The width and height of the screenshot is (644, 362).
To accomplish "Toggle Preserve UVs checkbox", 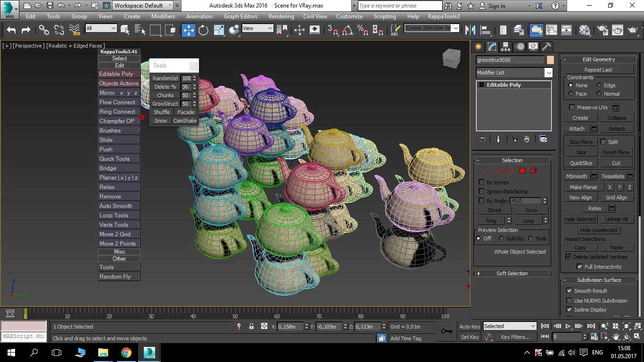I will (x=572, y=107).
